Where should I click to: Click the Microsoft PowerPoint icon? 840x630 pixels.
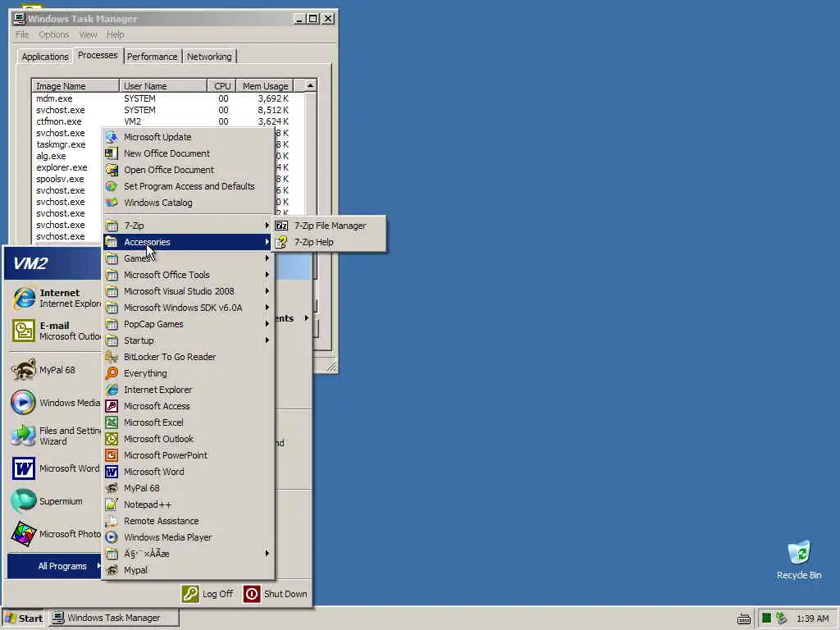click(x=112, y=455)
